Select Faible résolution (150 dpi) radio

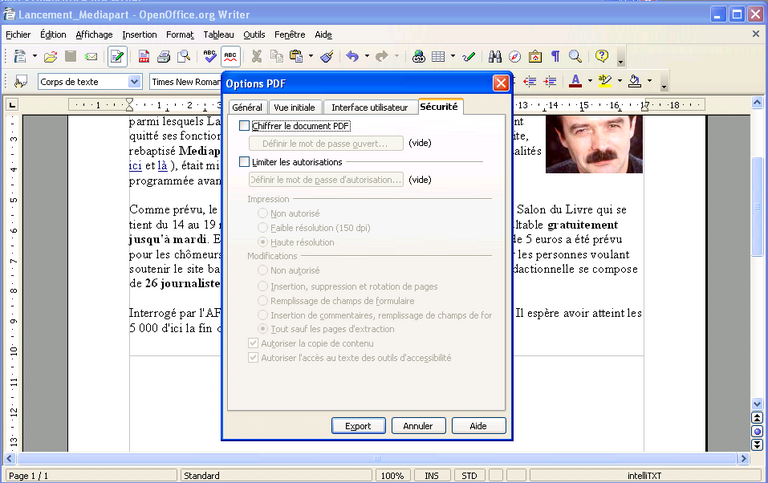(263, 227)
